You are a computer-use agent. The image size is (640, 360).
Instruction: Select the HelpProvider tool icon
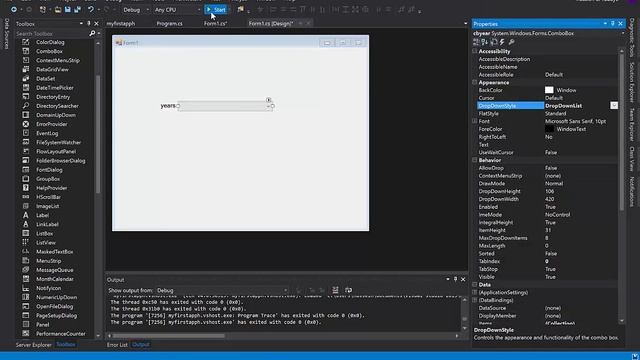coord(26,188)
